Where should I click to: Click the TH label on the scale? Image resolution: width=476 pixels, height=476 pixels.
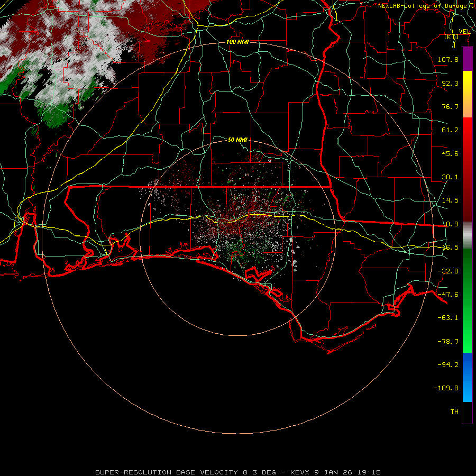pos(454,412)
